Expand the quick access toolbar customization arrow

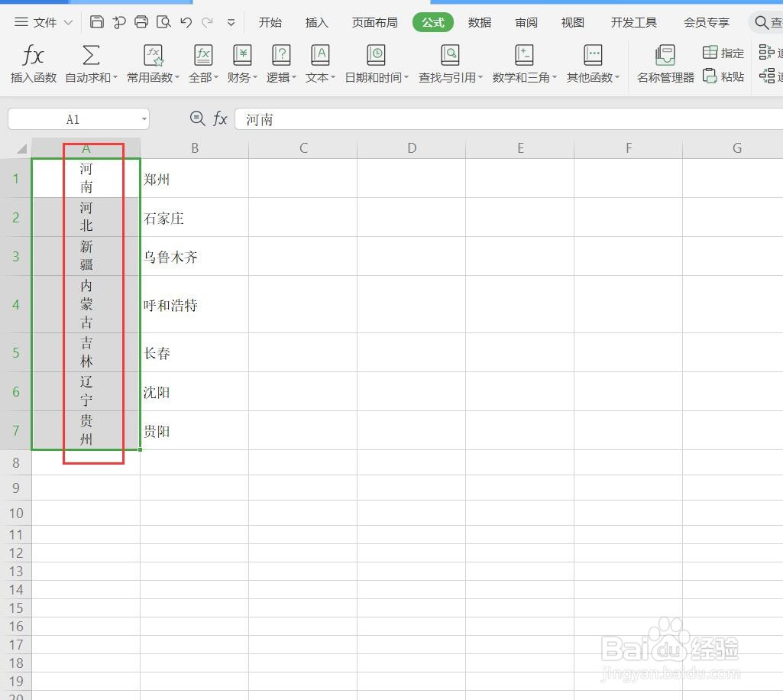(x=231, y=22)
